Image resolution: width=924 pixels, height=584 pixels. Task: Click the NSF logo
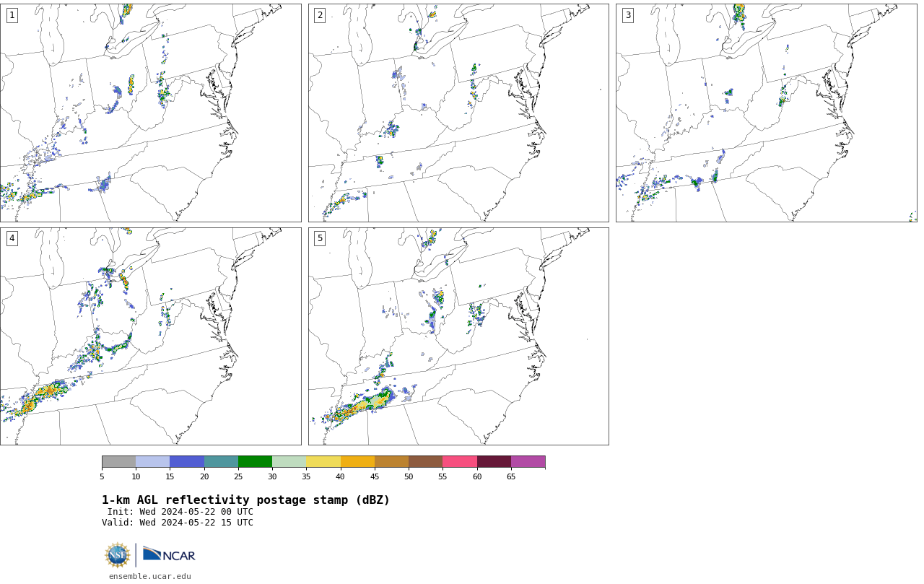118,555
